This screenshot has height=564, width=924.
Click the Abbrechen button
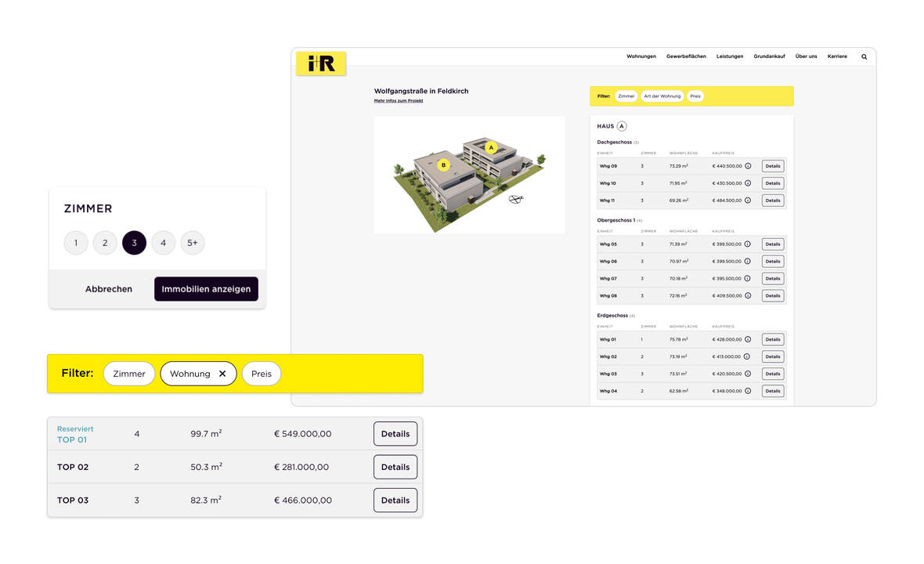109,289
